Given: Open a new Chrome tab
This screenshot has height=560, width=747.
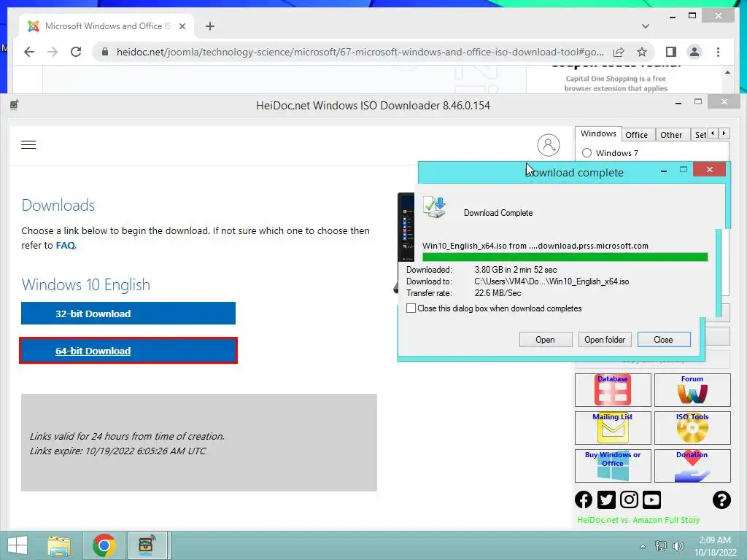Looking at the screenshot, I should (x=210, y=26).
